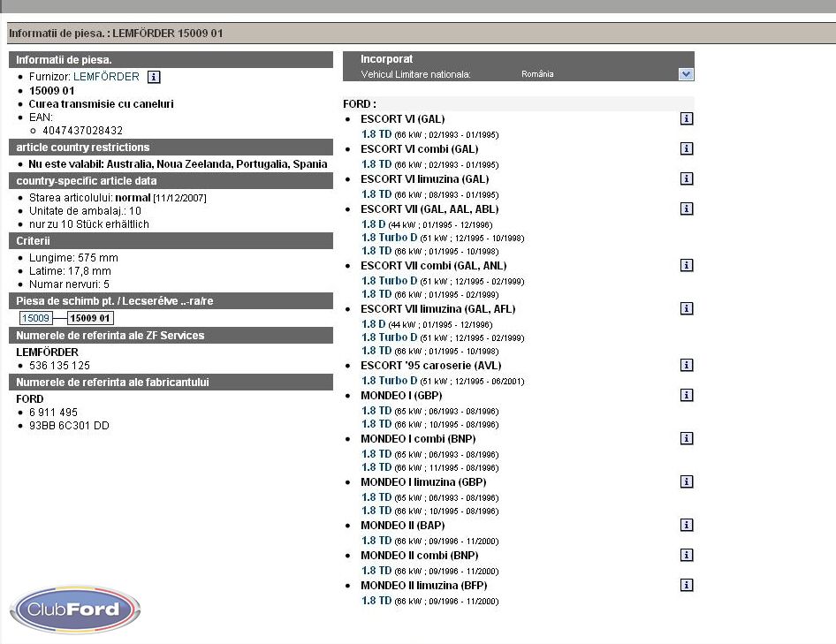Open info icon for ESCORT VI combi (GAL)
The image size is (836, 644).
pyautogui.click(x=687, y=149)
